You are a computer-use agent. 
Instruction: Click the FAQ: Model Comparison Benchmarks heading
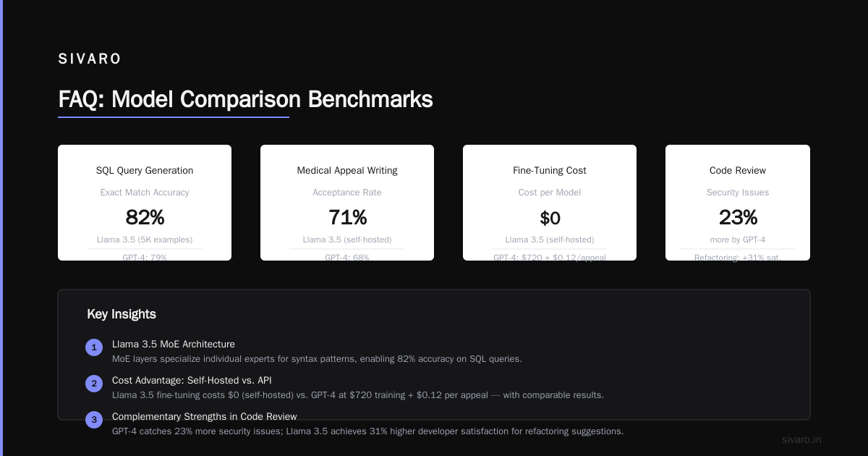coord(245,99)
